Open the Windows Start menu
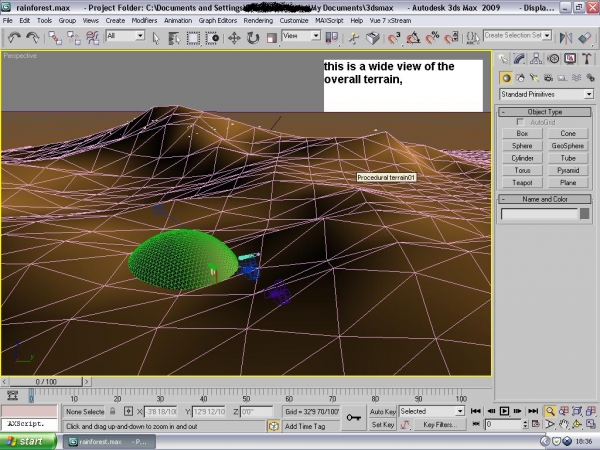This screenshot has width=600, height=450. (x=28, y=442)
